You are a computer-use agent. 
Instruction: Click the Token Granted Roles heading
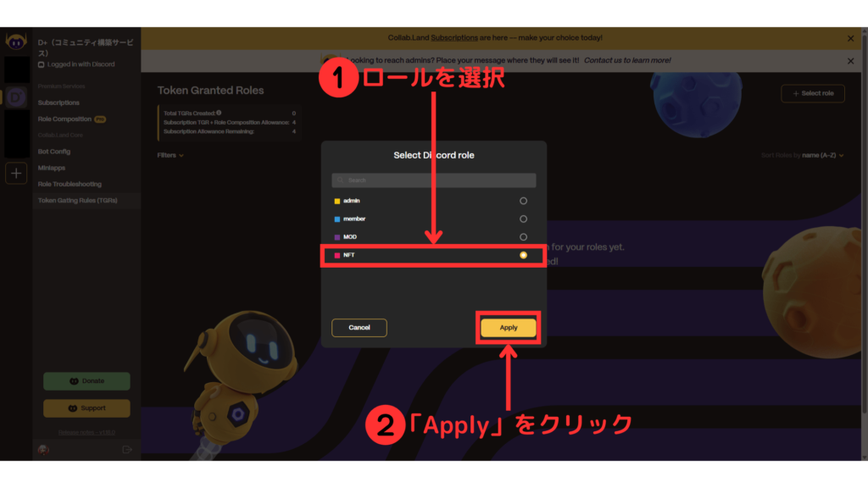tap(210, 90)
